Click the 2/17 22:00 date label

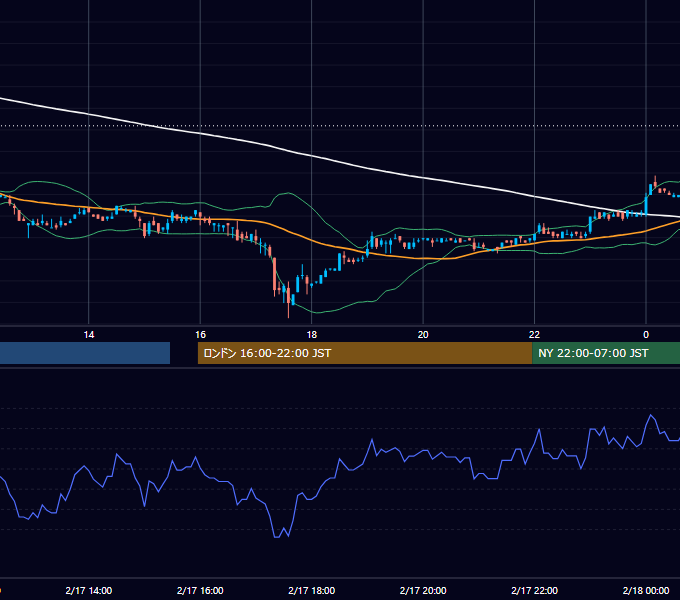[534, 590]
